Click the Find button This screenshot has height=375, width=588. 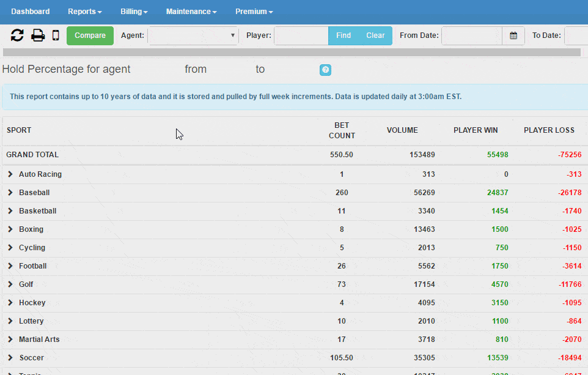point(344,35)
